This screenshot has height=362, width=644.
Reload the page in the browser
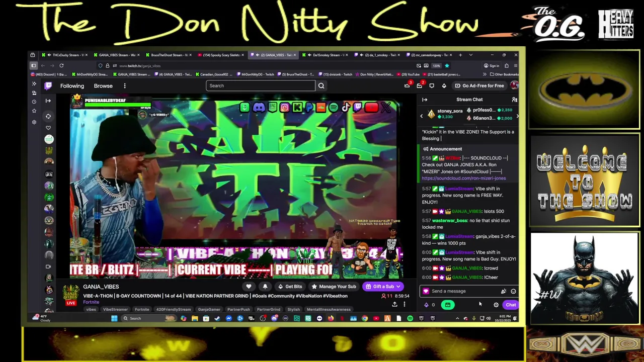coord(61,65)
